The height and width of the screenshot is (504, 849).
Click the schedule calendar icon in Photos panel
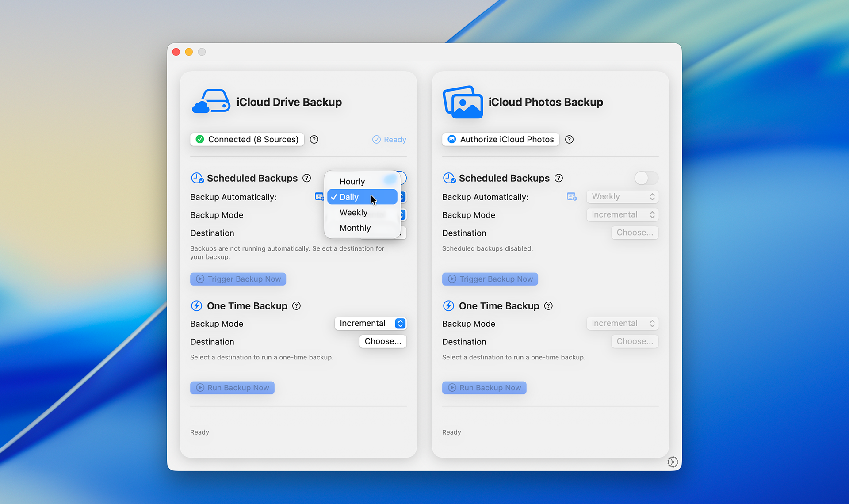(x=572, y=197)
